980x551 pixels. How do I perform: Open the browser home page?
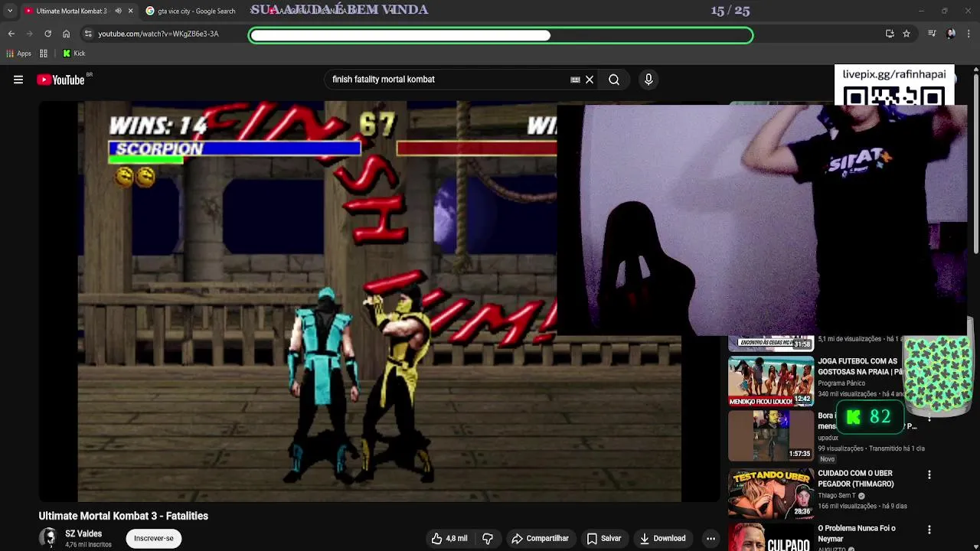[66, 34]
